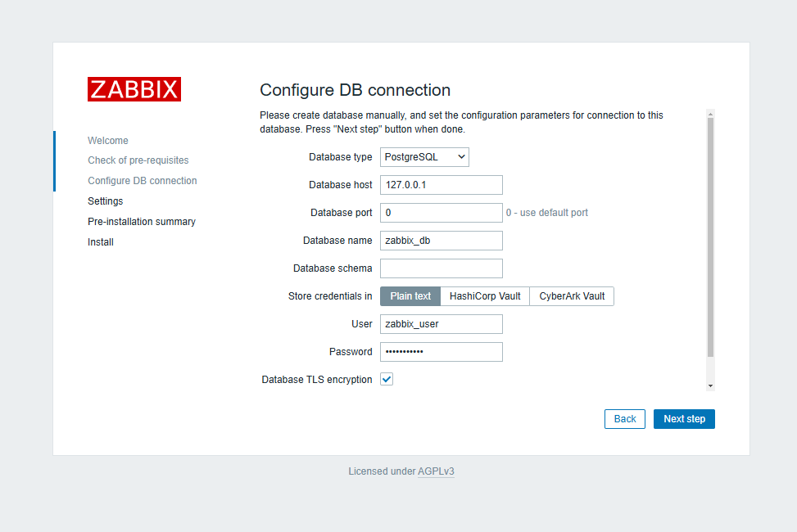Open the AGPLv3 license link
This screenshot has width=797, height=532.
[436, 471]
